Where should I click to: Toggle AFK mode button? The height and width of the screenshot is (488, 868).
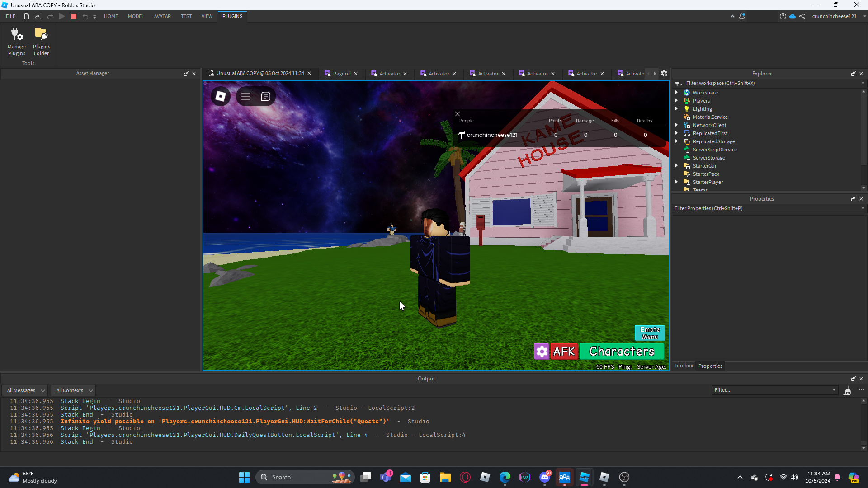pyautogui.click(x=564, y=351)
